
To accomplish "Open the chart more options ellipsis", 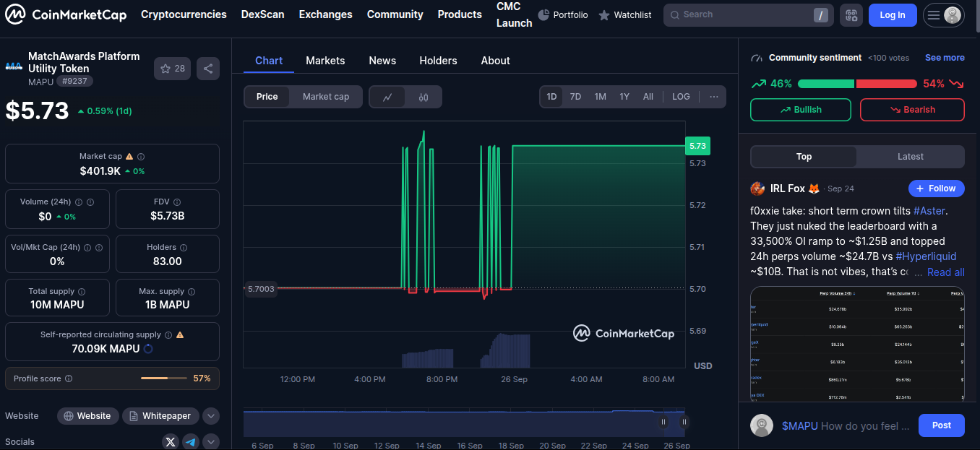I will pos(714,97).
